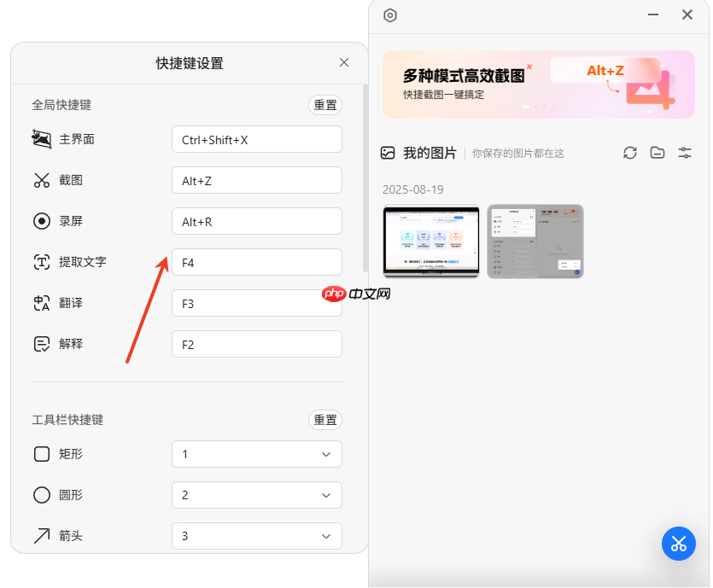Refresh the 我的图片 image list
Image resolution: width=713 pixels, height=588 pixels.
point(630,153)
